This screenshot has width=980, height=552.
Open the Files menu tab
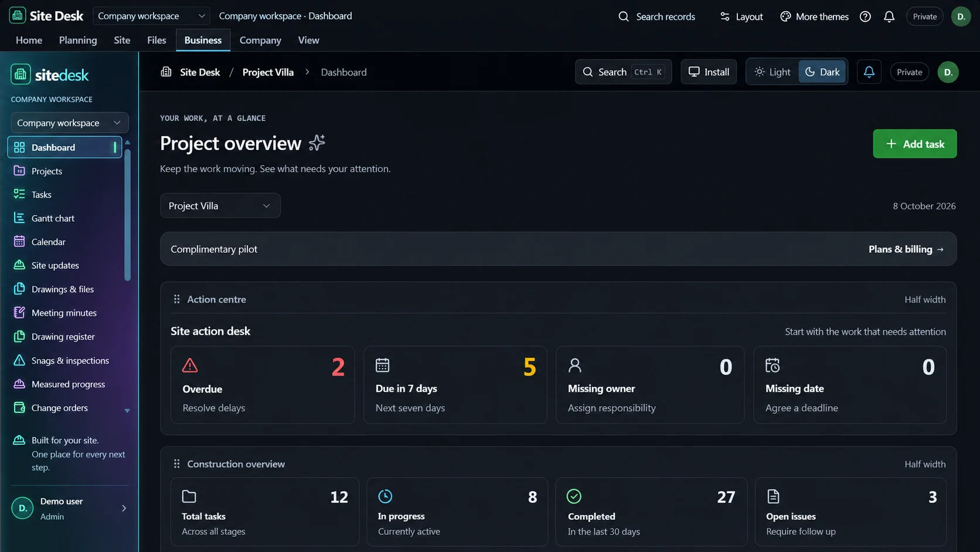point(156,40)
